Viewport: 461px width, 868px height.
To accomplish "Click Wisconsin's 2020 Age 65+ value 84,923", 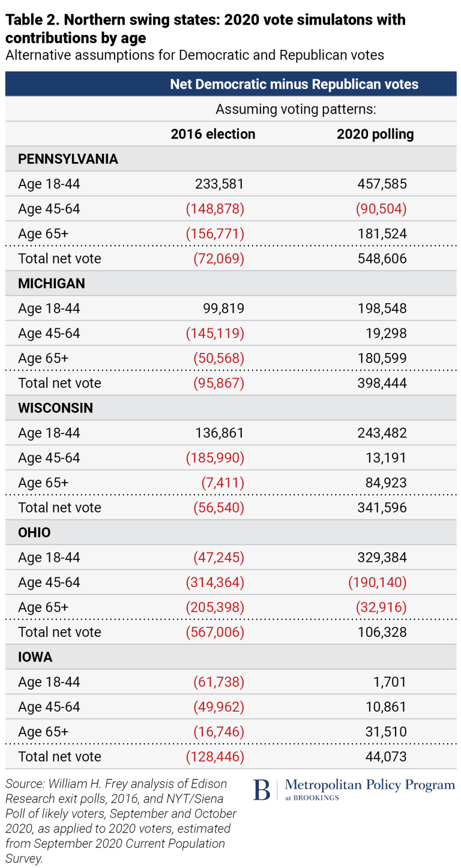I will coord(385,483).
